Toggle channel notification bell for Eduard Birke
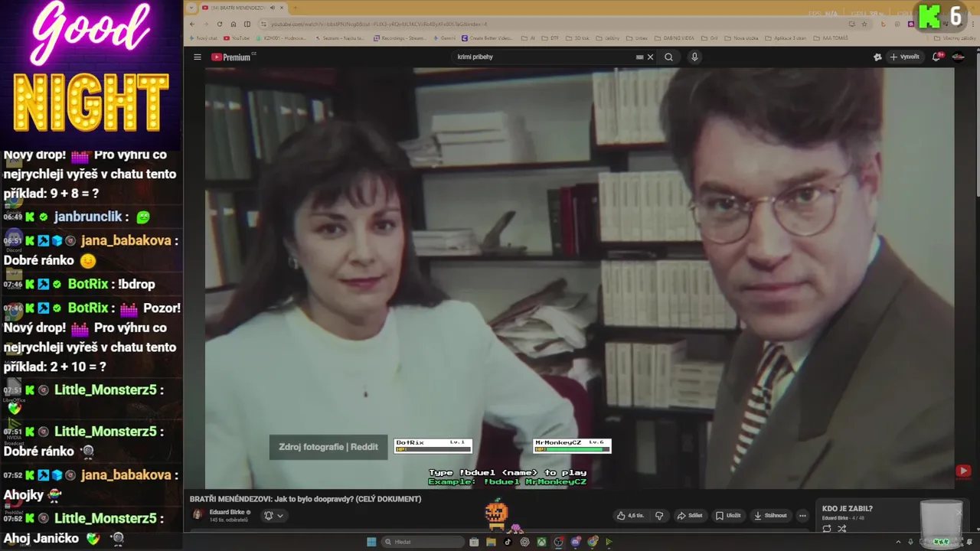980x551 pixels. click(x=269, y=515)
